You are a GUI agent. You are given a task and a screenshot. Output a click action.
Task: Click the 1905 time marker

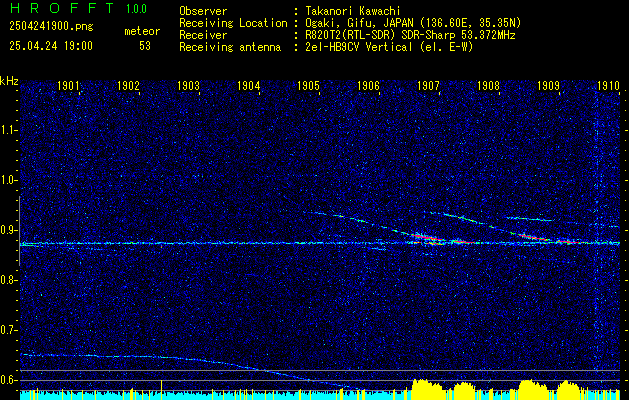click(308, 86)
